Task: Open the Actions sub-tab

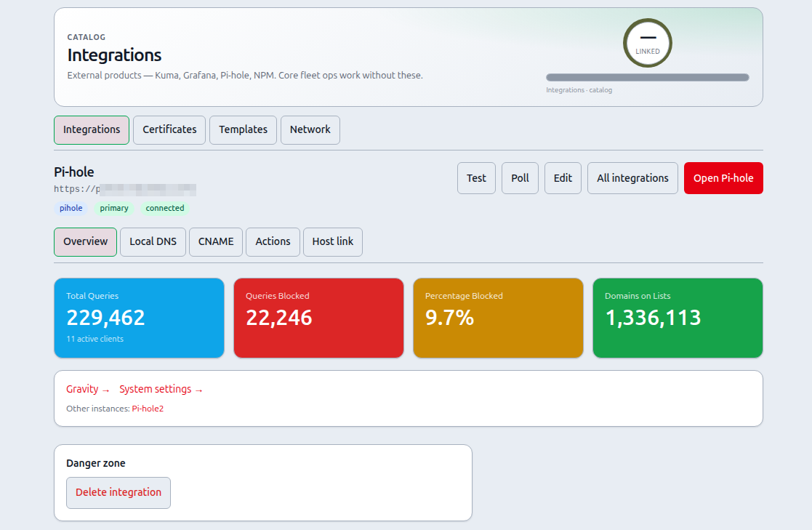Action: [273, 241]
